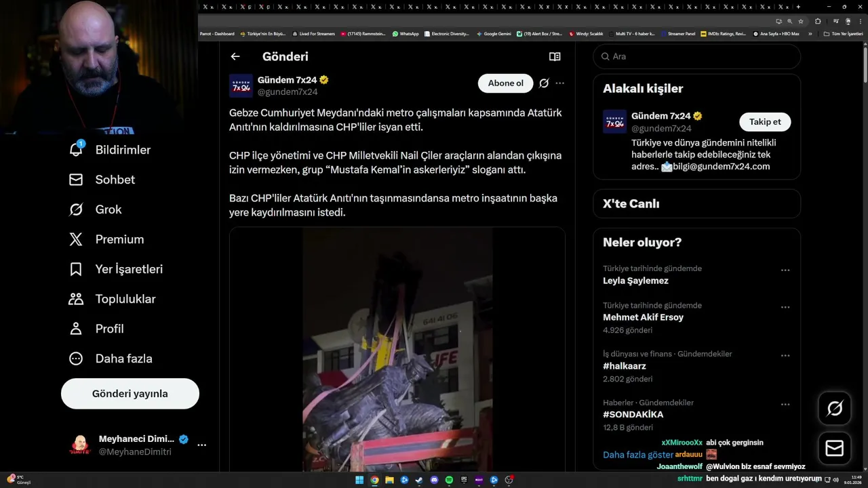This screenshot has width=868, height=488.
Task: Open Steam from the taskbar
Action: 419,480
